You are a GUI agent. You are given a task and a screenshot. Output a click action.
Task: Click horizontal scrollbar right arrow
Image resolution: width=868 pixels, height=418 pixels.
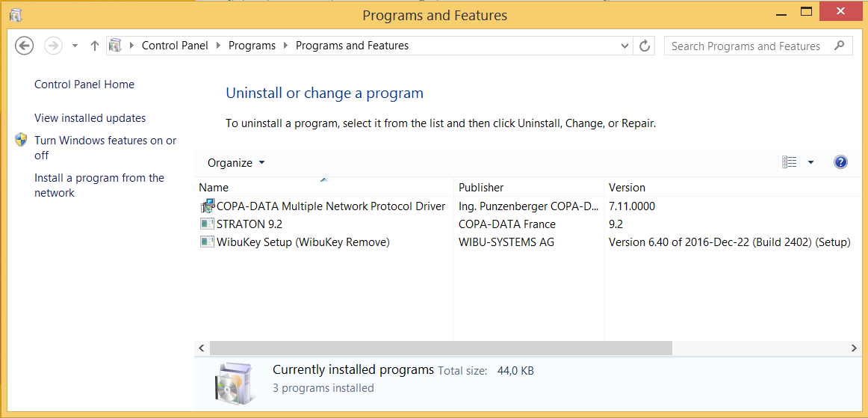point(854,348)
